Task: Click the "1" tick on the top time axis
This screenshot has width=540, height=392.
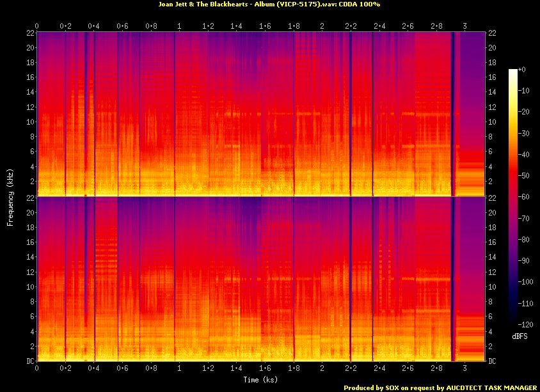Action: point(179,26)
